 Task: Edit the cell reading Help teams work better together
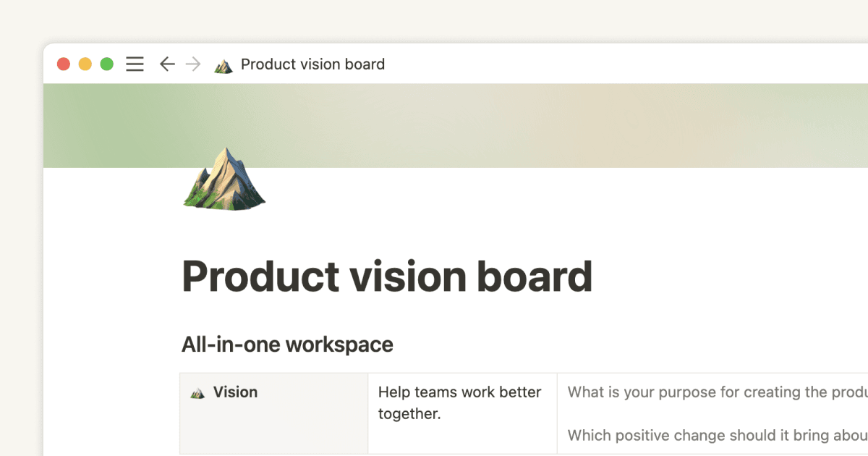pyautogui.click(x=460, y=402)
